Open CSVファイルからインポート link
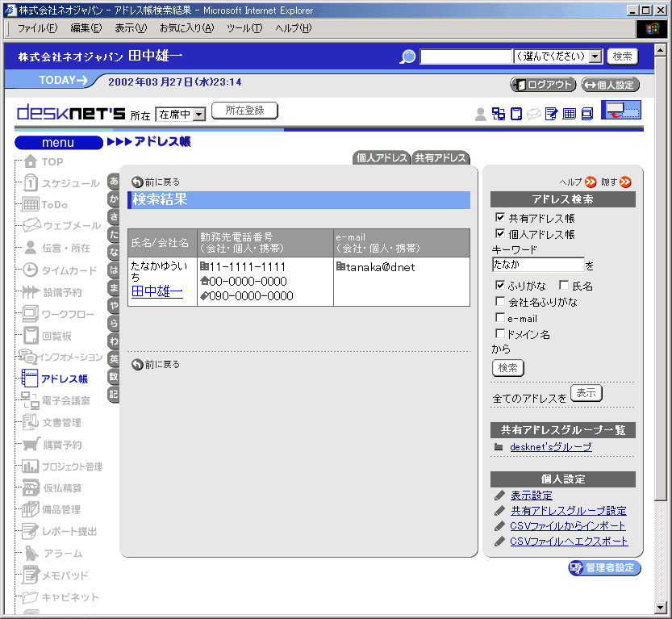The width and height of the screenshot is (672, 619). coord(567,526)
